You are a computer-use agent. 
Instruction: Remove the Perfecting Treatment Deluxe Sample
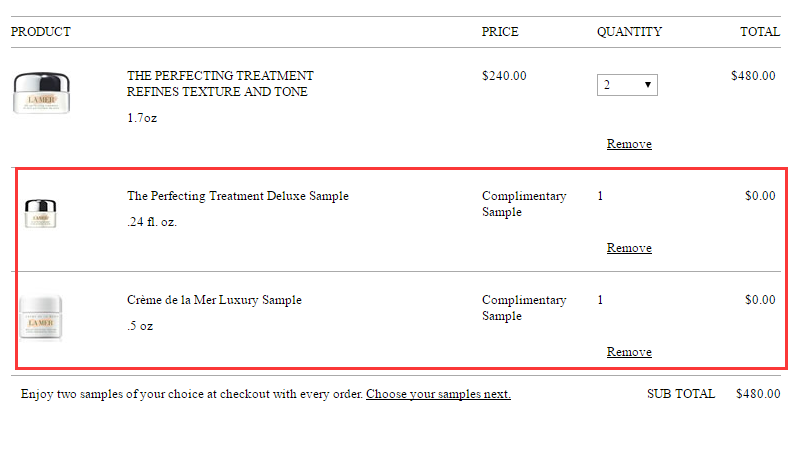[x=629, y=248]
